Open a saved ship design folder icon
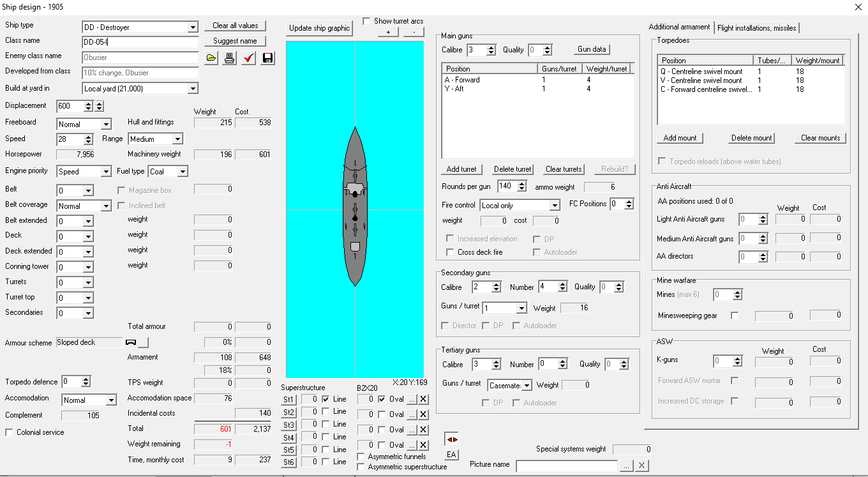This screenshot has width=868, height=477. coord(211,58)
